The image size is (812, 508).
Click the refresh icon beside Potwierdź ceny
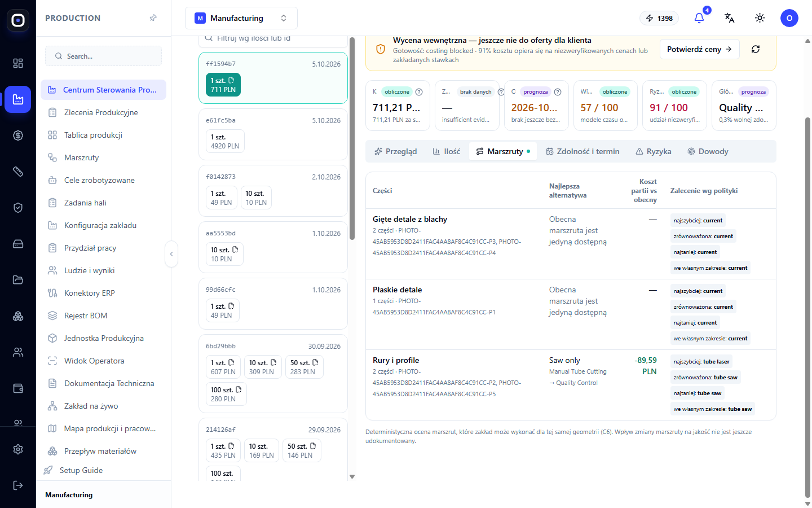point(756,49)
